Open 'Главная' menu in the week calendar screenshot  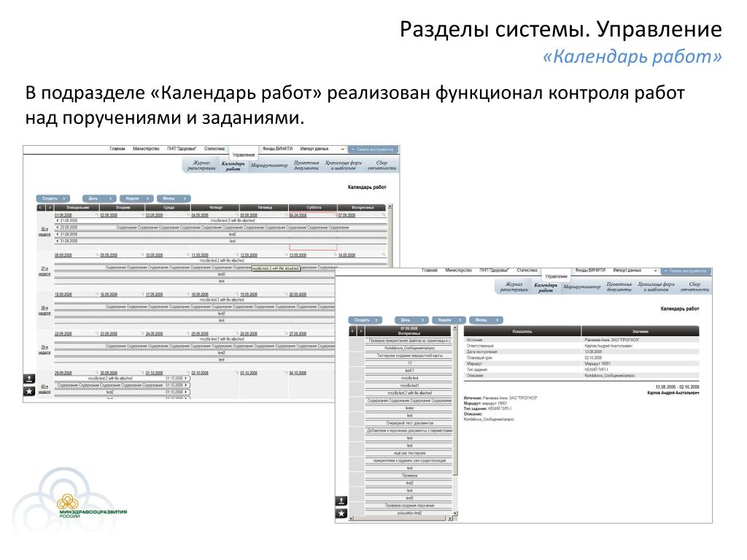117,149
